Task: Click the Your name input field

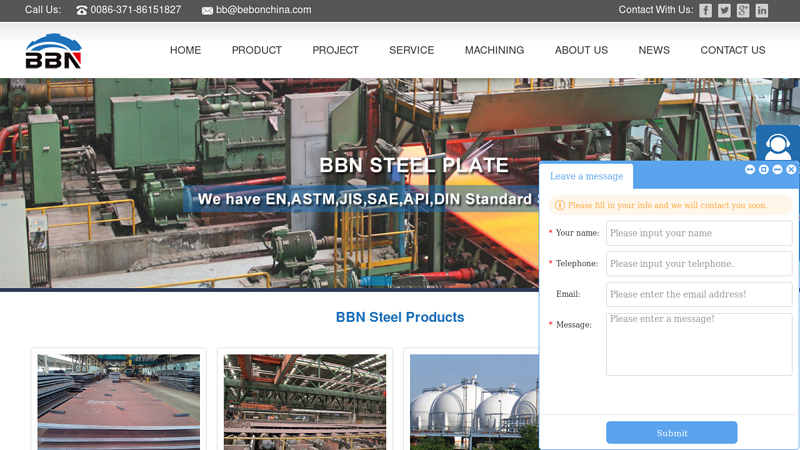Action: tap(699, 233)
